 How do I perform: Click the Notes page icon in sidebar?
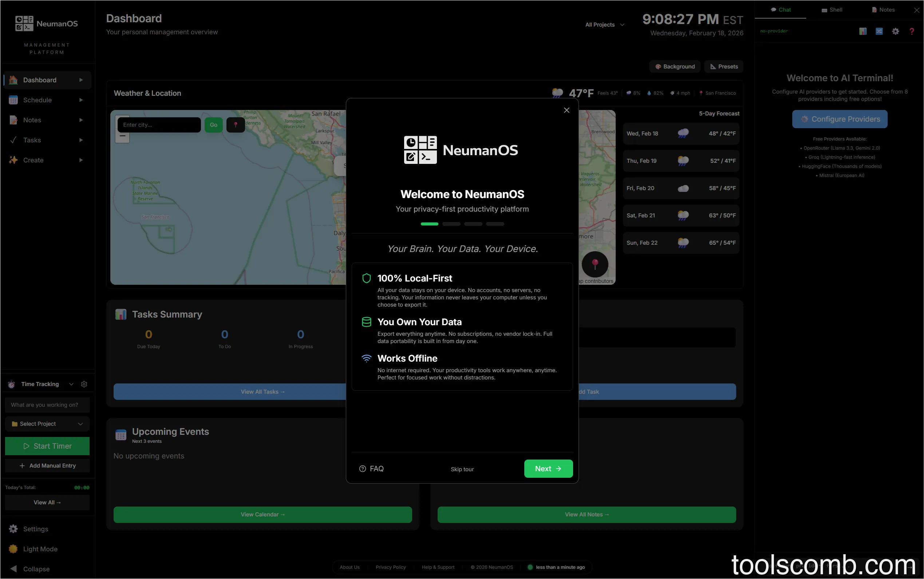tap(13, 120)
